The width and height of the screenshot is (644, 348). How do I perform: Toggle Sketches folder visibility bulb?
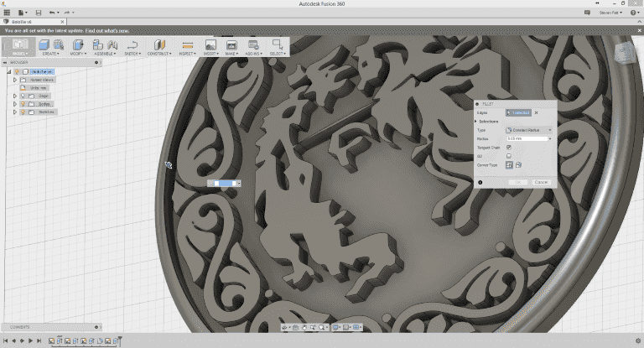(x=23, y=112)
